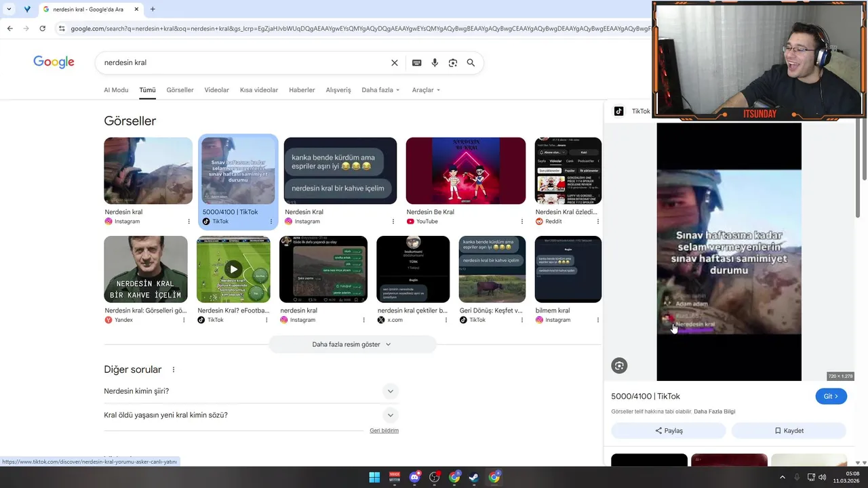Screen dimensions: 868x488
Task: Click the Geri bildirim link
Action: (384, 430)
